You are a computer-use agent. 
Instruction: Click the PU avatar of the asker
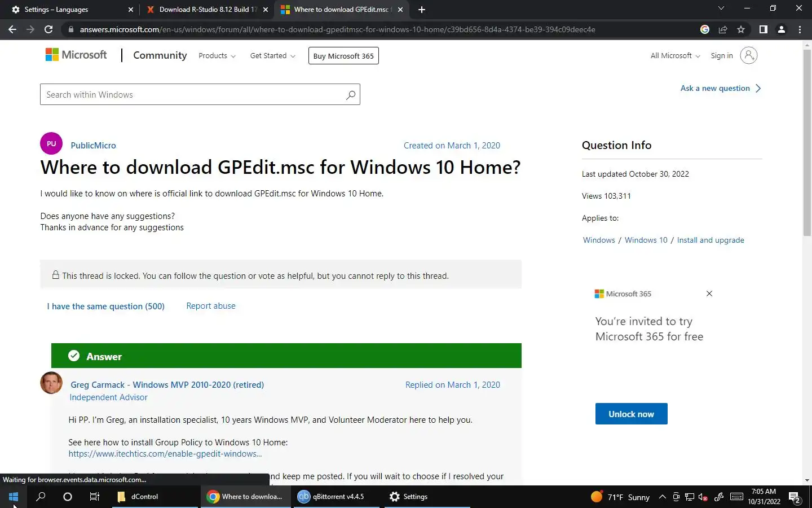click(x=51, y=143)
